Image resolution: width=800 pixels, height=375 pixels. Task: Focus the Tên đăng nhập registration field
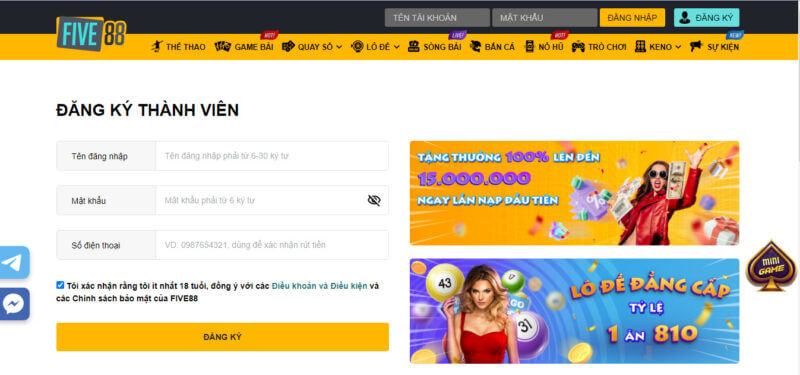[x=272, y=156]
